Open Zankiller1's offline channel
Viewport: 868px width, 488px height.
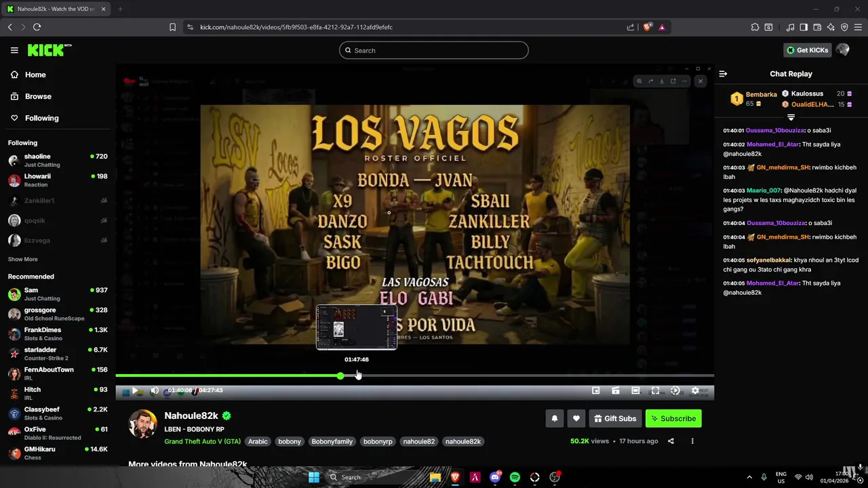click(58, 201)
